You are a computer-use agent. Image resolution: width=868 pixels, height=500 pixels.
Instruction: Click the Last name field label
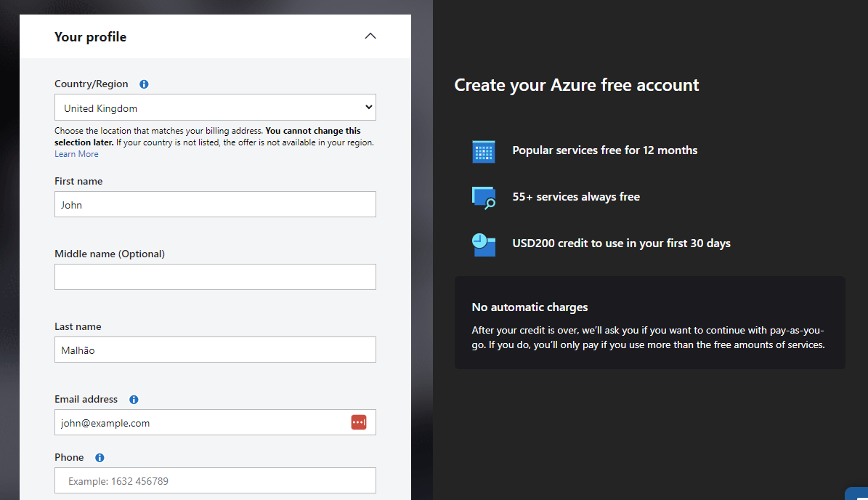point(78,327)
